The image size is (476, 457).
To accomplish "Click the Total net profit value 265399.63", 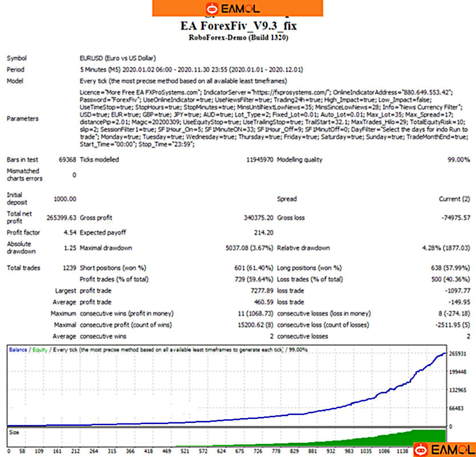I will 62,218.
